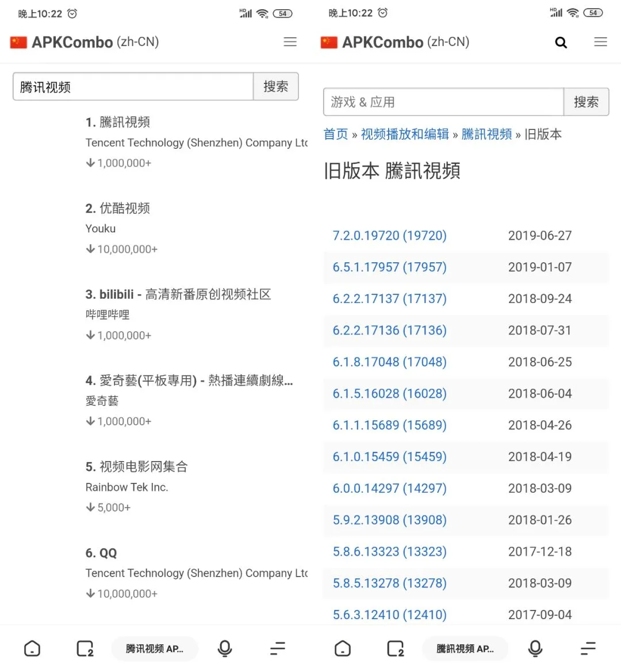Select the 旧版本 騰訊視頻 heading
Image resolution: width=621 pixels, height=672 pixels.
pos(392,171)
